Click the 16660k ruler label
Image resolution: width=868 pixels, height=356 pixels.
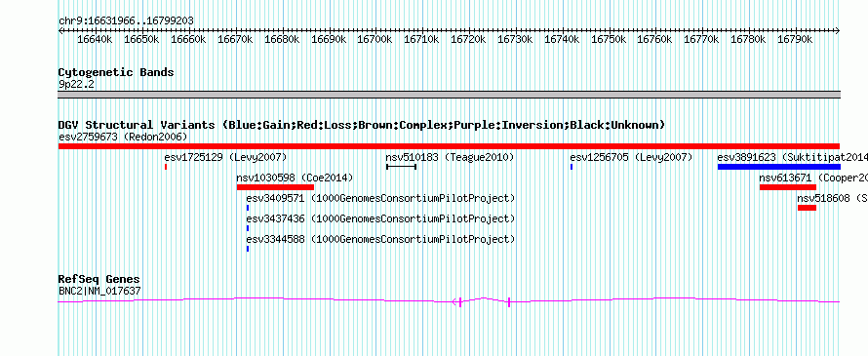coord(189,40)
